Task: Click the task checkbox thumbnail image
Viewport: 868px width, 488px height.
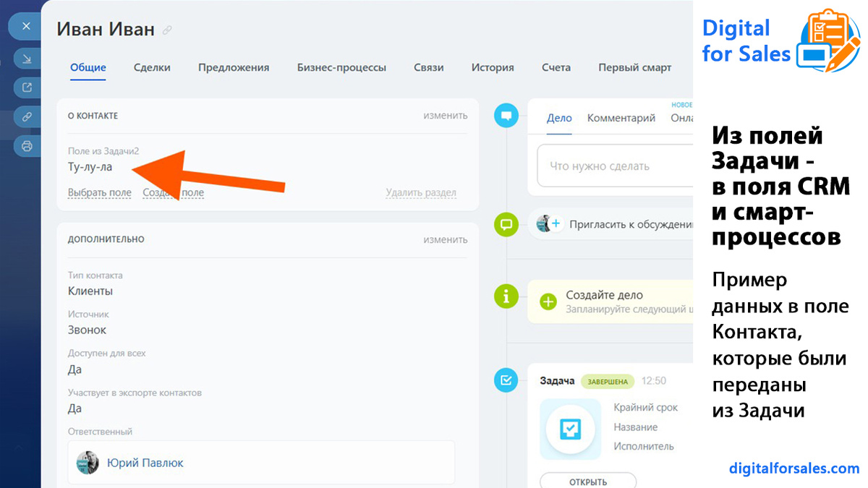Action: (571, 430)
